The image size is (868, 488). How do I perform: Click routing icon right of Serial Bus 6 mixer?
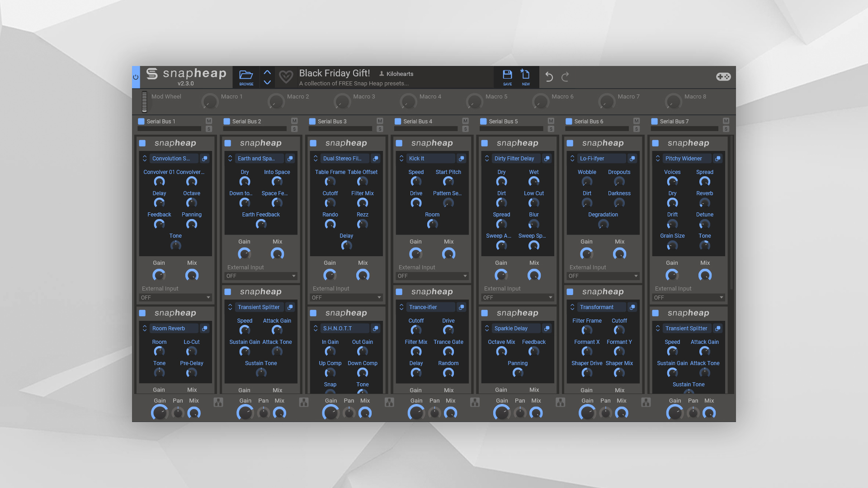click(646, 402)
